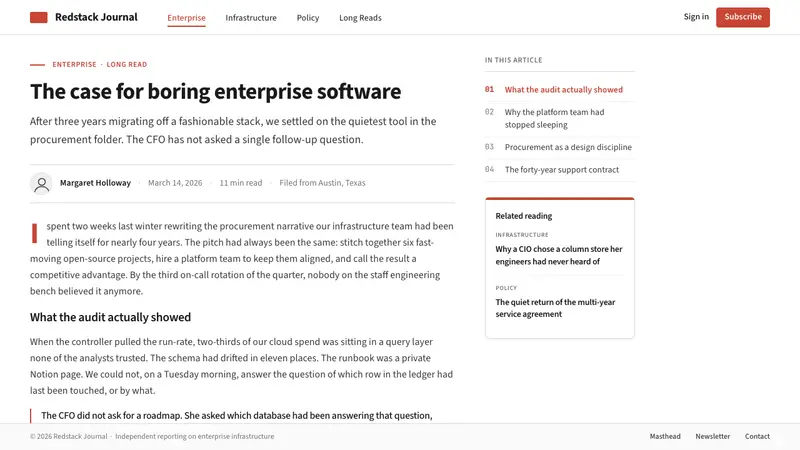This screenshot has width=800, height=450.
Task: Click the red Redstack Journal logo square
Action: [38, 17]
